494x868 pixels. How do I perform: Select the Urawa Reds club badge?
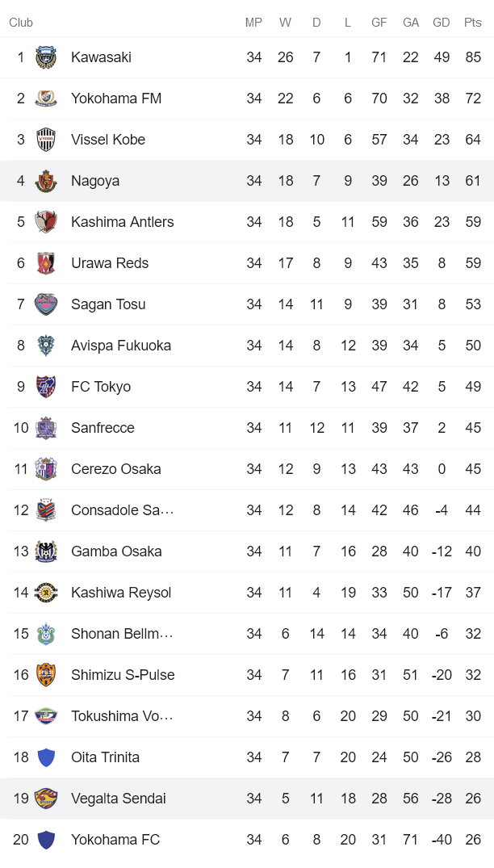[x=46, y=263]
